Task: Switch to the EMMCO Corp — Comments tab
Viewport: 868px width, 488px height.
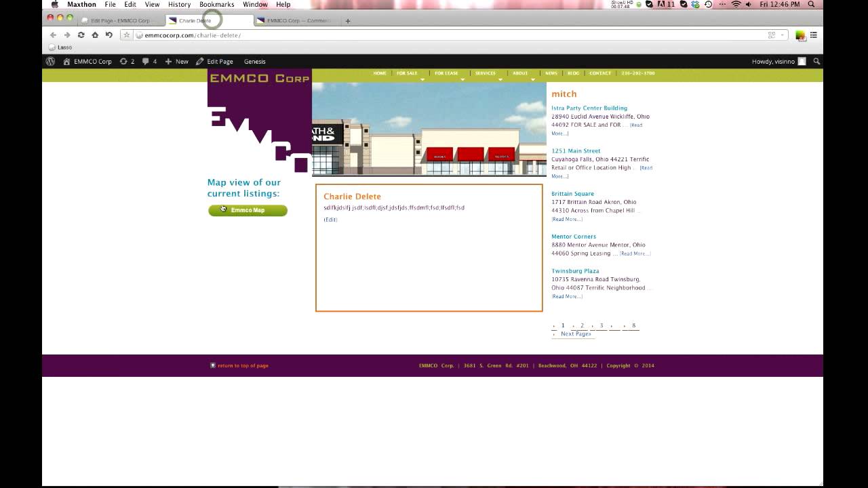Action: [x=297, y=20]
